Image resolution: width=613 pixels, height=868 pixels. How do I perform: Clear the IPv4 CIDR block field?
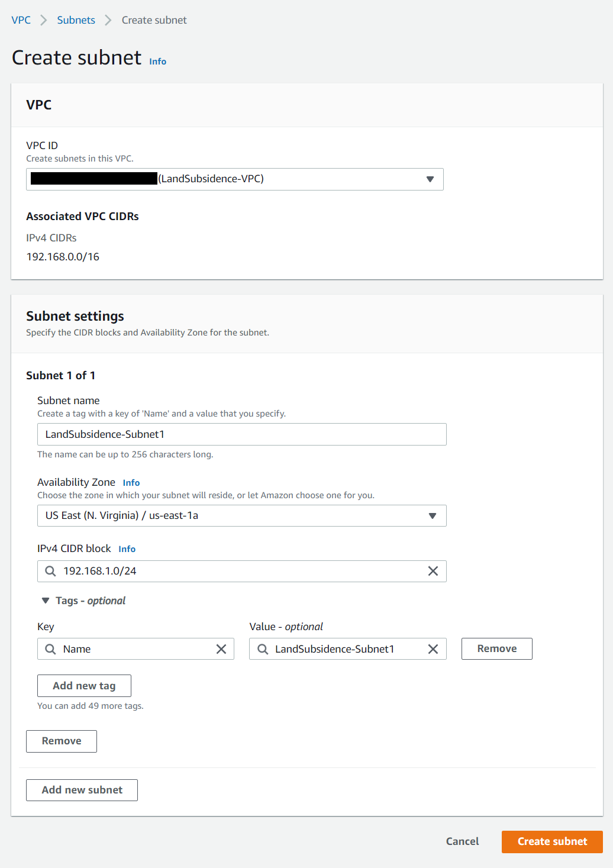point(433,571)
